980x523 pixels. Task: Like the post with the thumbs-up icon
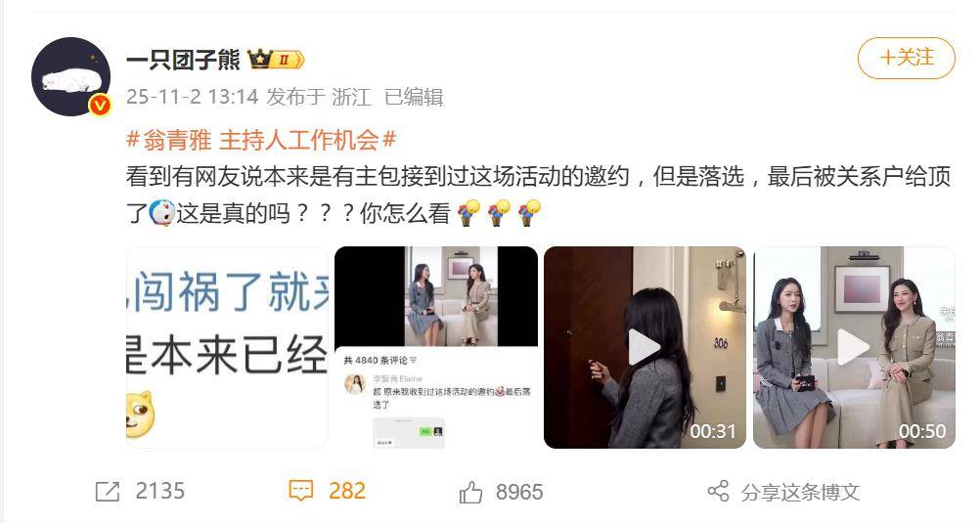click(470, 492)
